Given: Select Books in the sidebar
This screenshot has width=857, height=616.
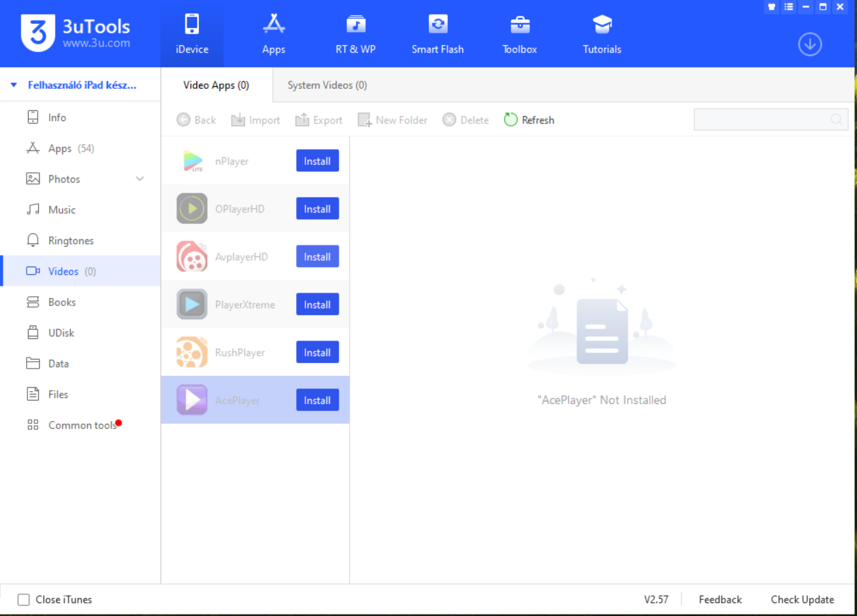Looking at the screenshot, I should click(80, 302).
